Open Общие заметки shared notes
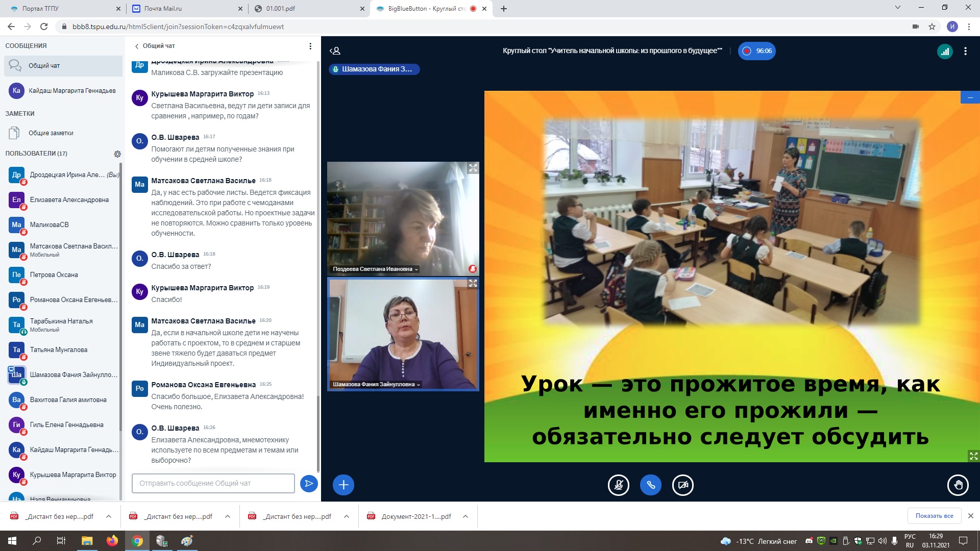Screen dimensions: 980x551 (63, 133)
